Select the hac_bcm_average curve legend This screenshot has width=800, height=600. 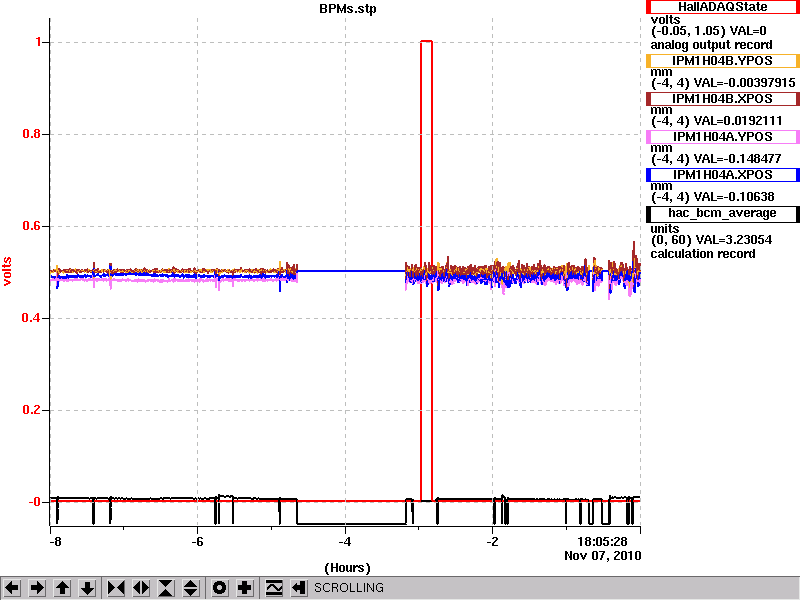tap(722, 213)
